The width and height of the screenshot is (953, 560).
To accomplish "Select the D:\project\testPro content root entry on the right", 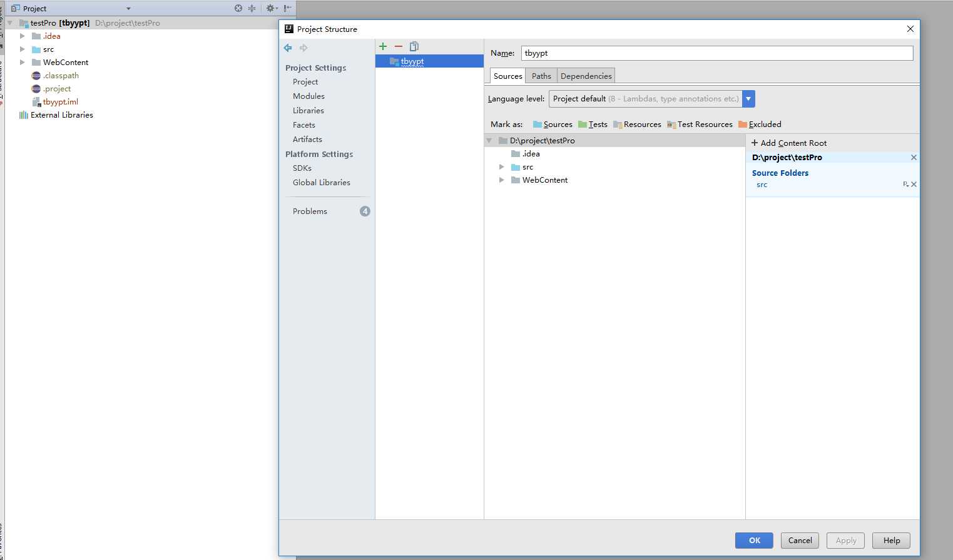I will pyautogui.click(x=787, y=158).
